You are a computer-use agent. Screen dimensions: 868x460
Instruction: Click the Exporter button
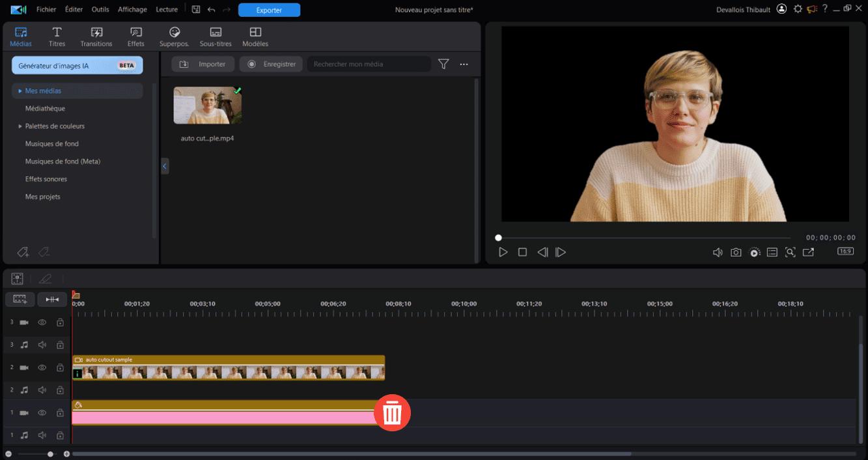click(269, 10)
